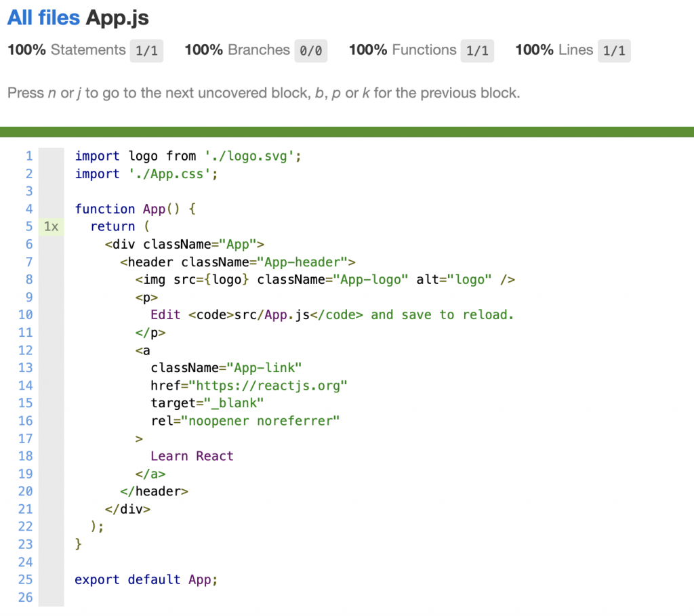
Task: Click the closing </header> tag
Action: [154, 491]
